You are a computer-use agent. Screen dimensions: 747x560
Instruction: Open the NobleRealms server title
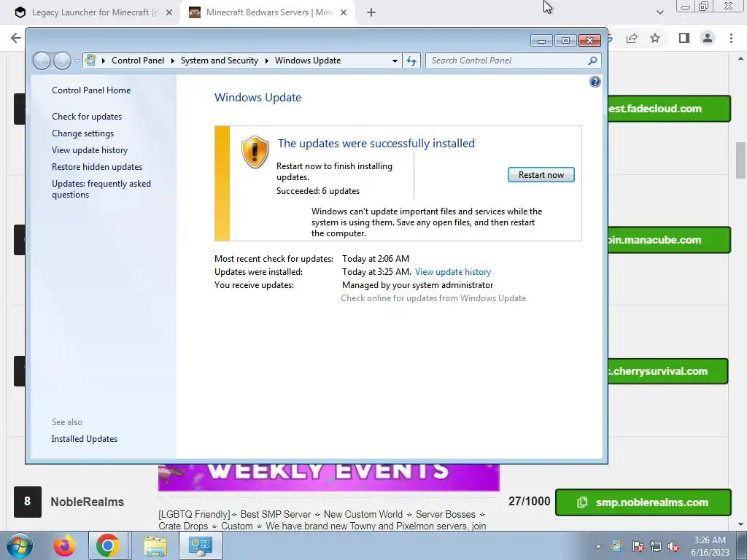tap(88, 502)
